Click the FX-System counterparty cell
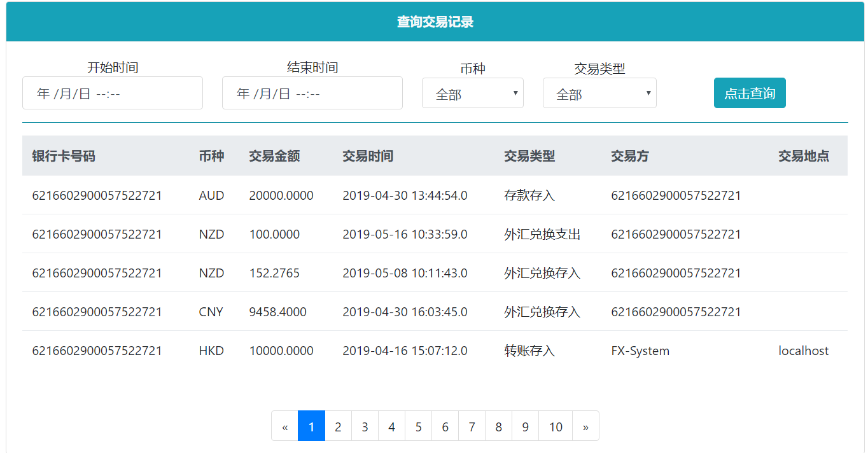Screen dimensions: 868x453 click(x=640, y=351)
